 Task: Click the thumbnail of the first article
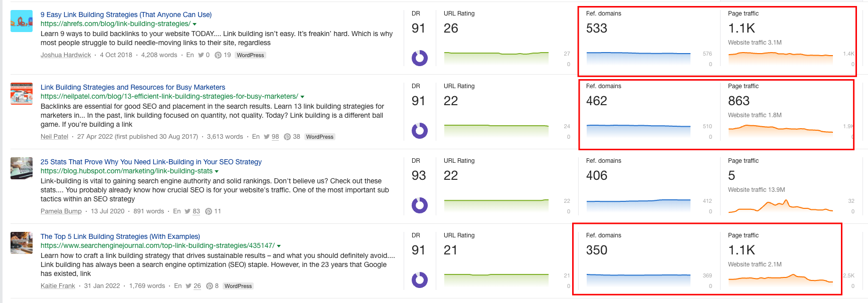[21, 22]
